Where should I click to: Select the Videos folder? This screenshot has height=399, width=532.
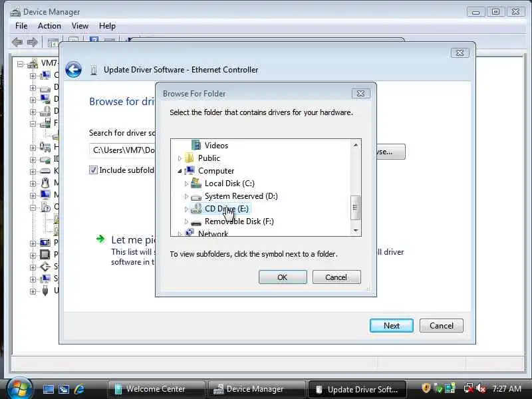pos(216,146)
